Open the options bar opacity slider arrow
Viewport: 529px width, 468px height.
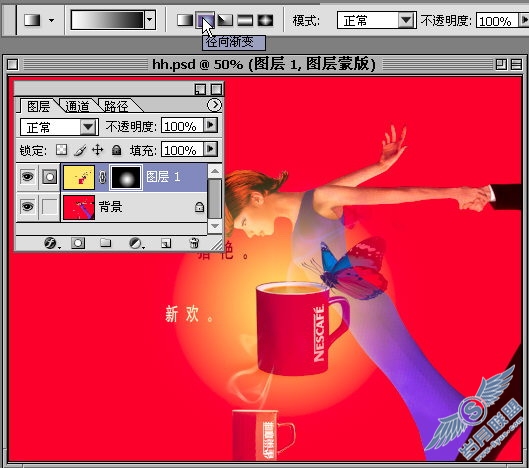[x=524, y=21]
